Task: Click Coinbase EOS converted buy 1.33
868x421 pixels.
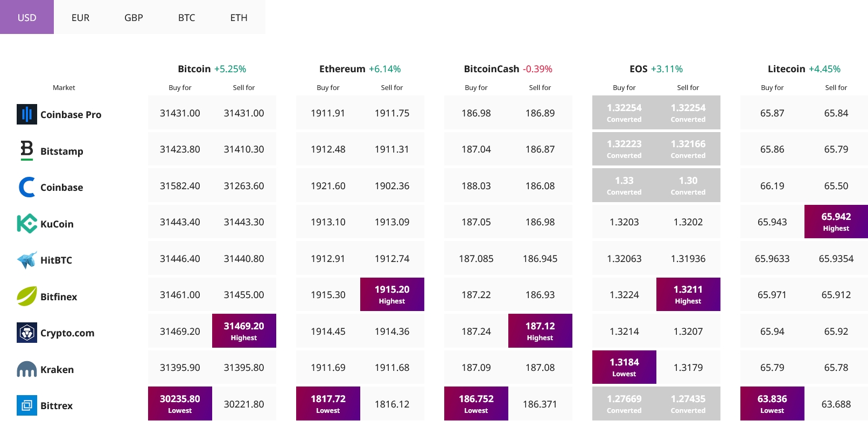Action: coord(624,185)
